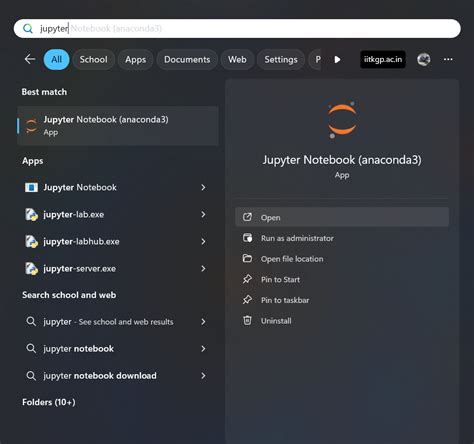Screen dimensions: 474x444
Task: Click Open in the preview pane
Action: pyautogui.click(x=342, y=217)
